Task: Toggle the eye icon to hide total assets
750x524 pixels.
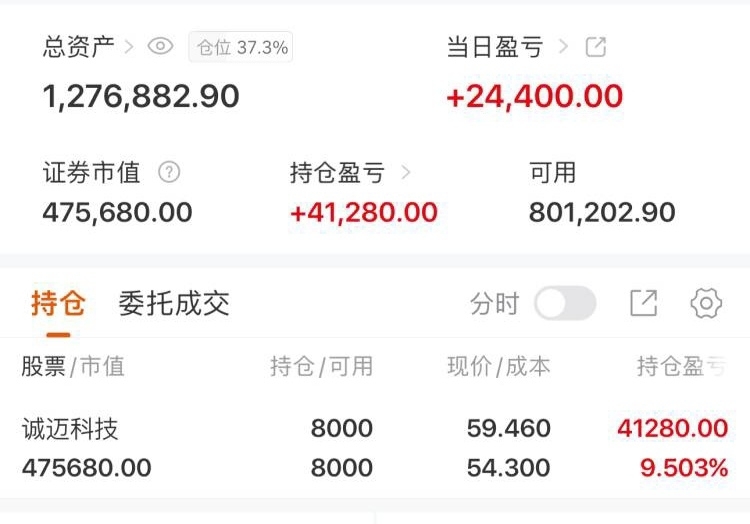Action: [x=160, y=46]
